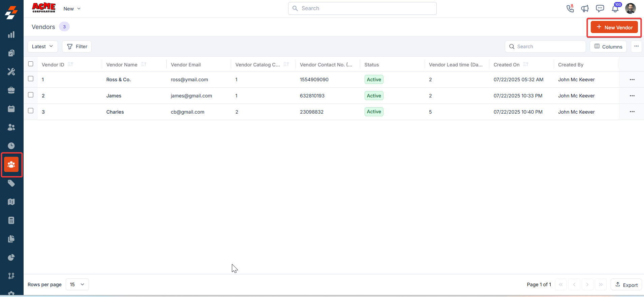Open the clock timesheet sidebar icon
Viewport: 644px width, 297px height.
pyautogui.click(x=11, y=146)
